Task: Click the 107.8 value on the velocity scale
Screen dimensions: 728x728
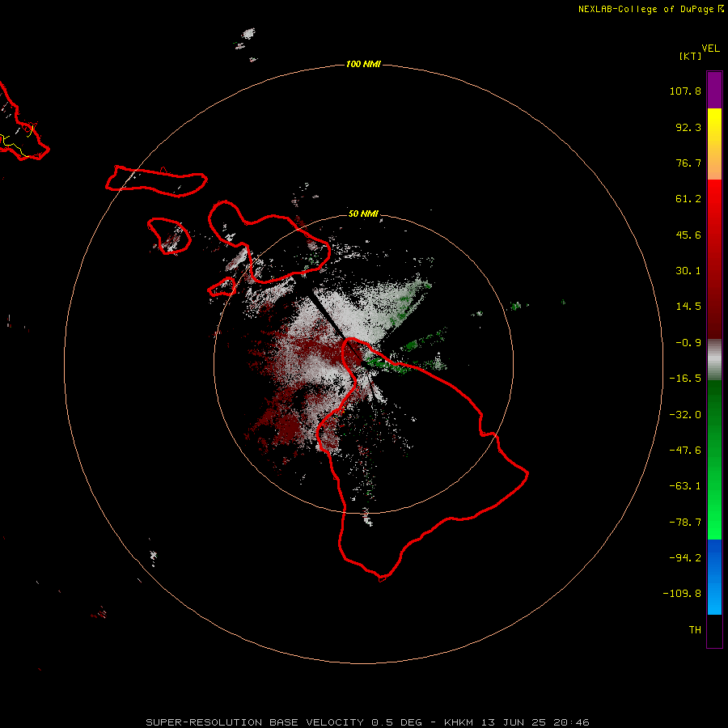Action: [685, 91]
